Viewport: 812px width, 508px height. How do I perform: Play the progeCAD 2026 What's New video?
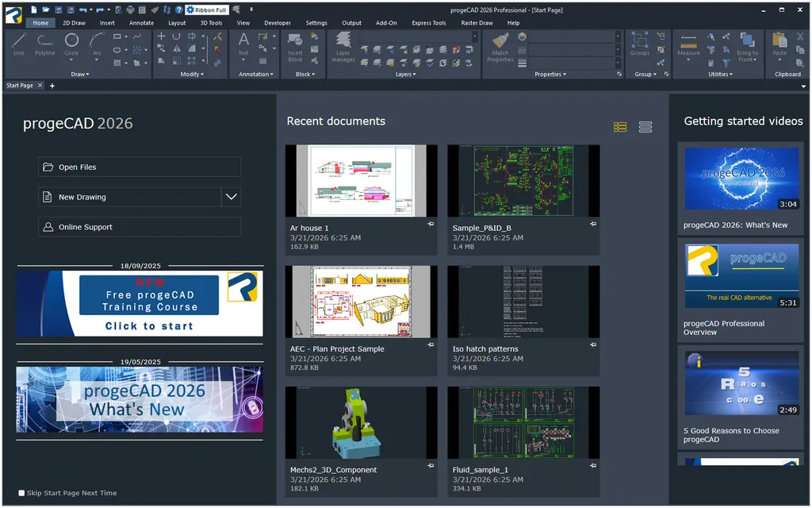coord(741,179)
